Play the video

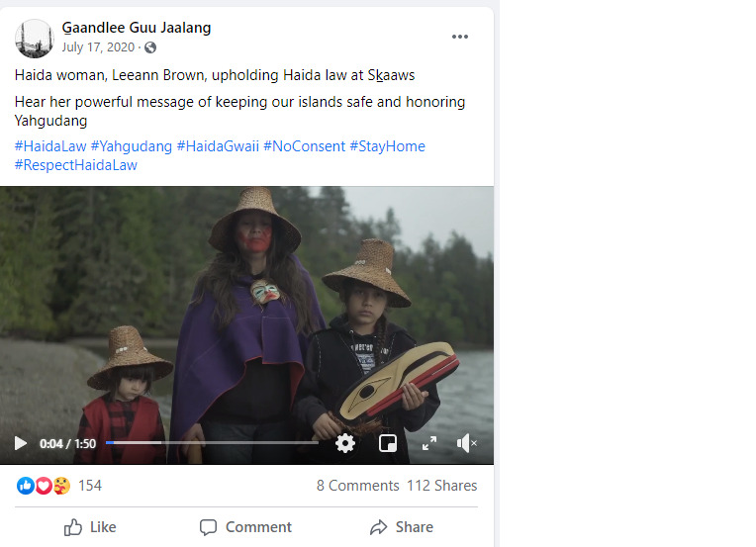click(21, 443)
